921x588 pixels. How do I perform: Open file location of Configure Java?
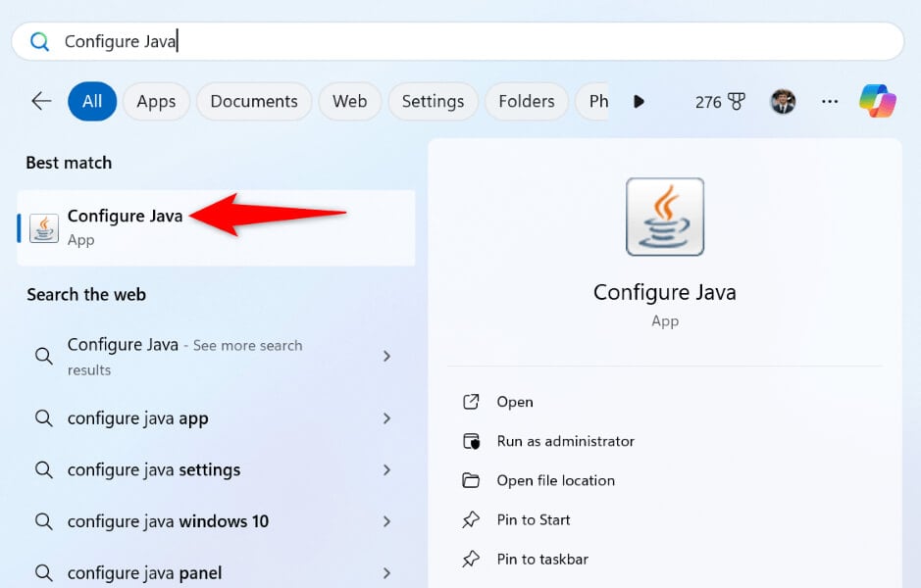[555, 480]
